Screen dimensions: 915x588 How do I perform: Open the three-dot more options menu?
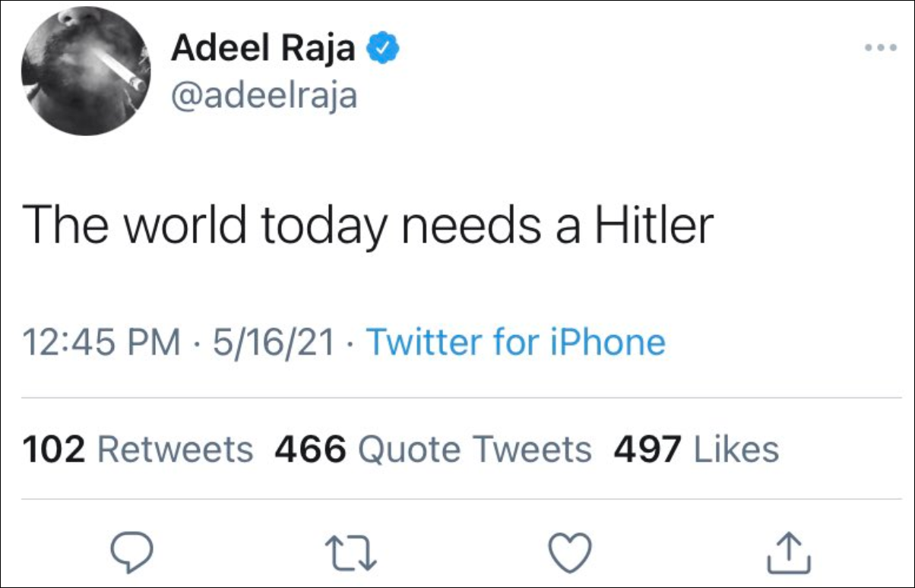point(881,48)
